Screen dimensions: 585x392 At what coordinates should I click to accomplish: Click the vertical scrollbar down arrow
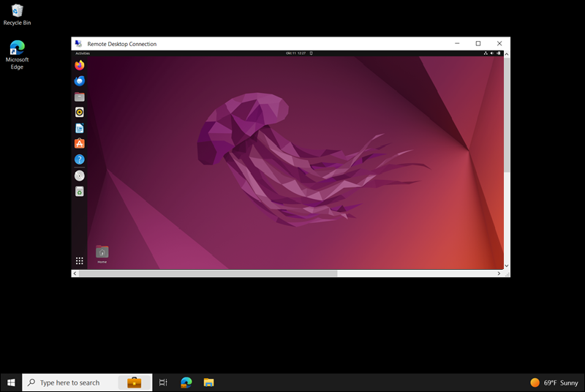coord(507,266)
